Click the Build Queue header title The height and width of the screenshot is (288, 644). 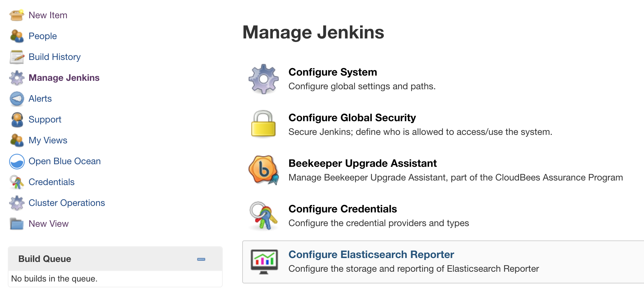(x=45, y=259)
